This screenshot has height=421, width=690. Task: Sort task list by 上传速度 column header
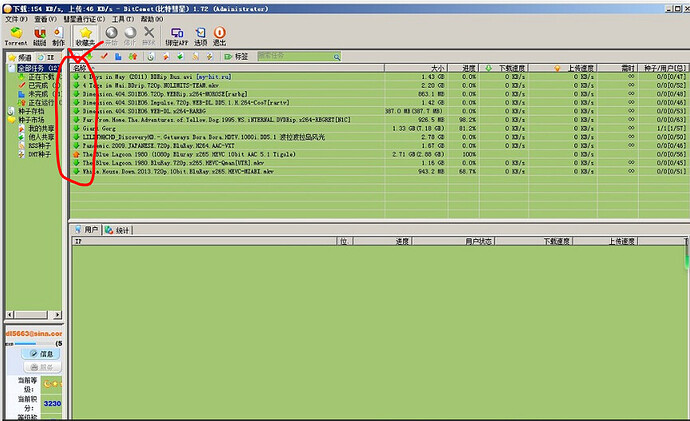(x=563, y=68)
